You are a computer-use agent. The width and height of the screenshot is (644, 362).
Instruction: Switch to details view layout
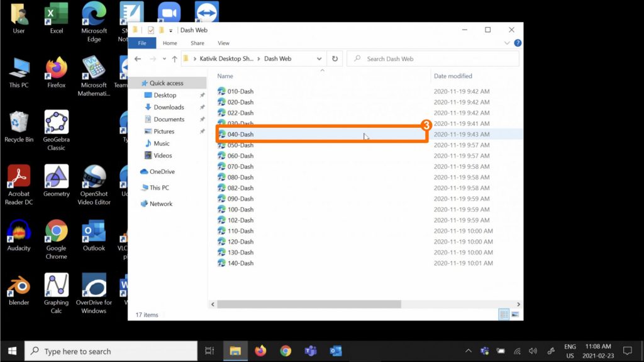pyautogui.click(x=504, y=314)
